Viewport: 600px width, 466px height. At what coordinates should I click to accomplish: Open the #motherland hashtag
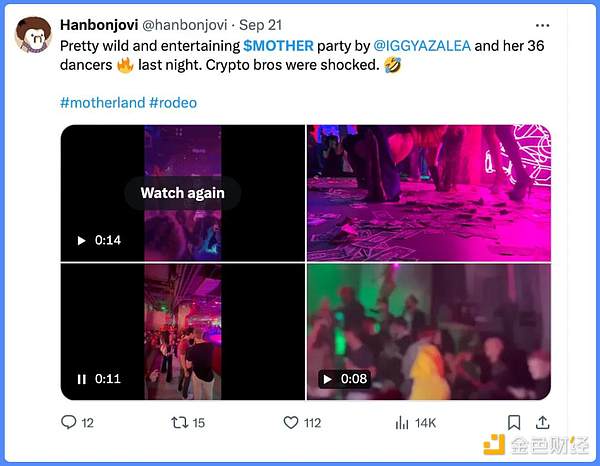(x=102, y=102)
